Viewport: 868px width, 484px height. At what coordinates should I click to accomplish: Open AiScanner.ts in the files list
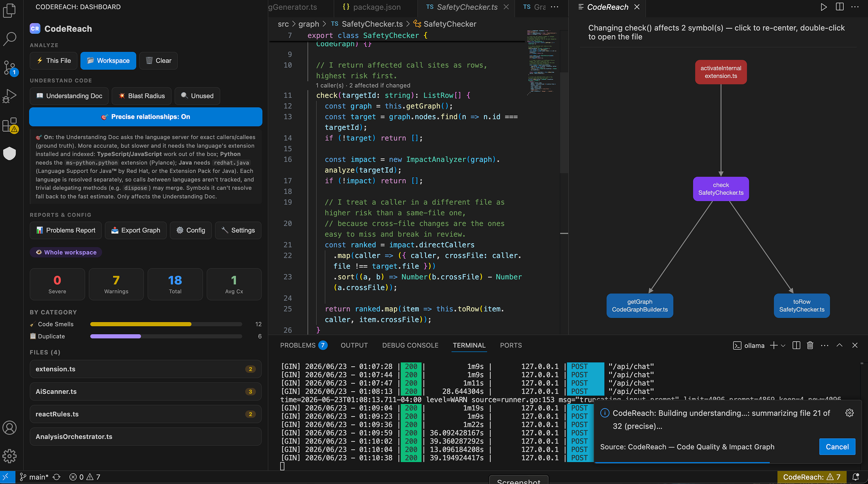(x=146, y=392)
